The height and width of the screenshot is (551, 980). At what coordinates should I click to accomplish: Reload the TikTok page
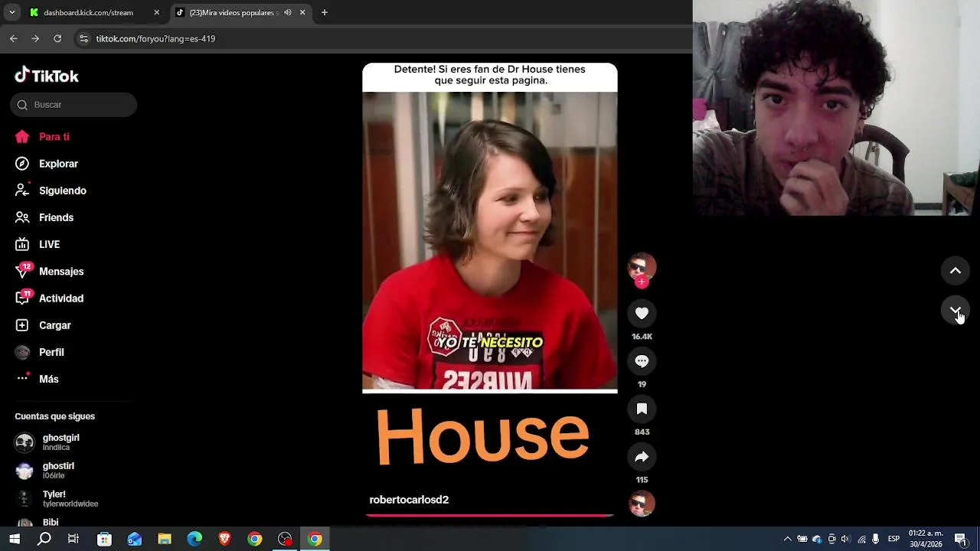point(57,38)
